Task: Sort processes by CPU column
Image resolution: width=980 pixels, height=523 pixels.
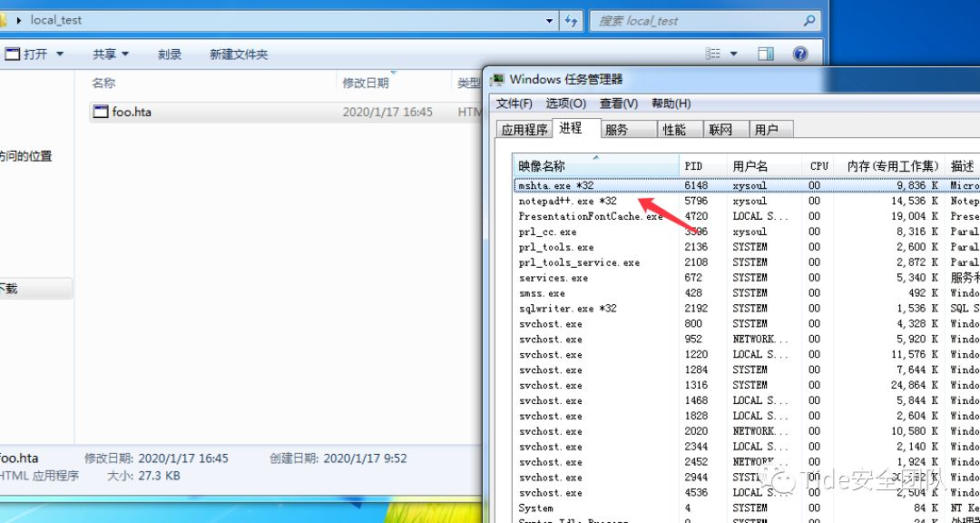Action: pyautogui.click(x=819, y=166)
